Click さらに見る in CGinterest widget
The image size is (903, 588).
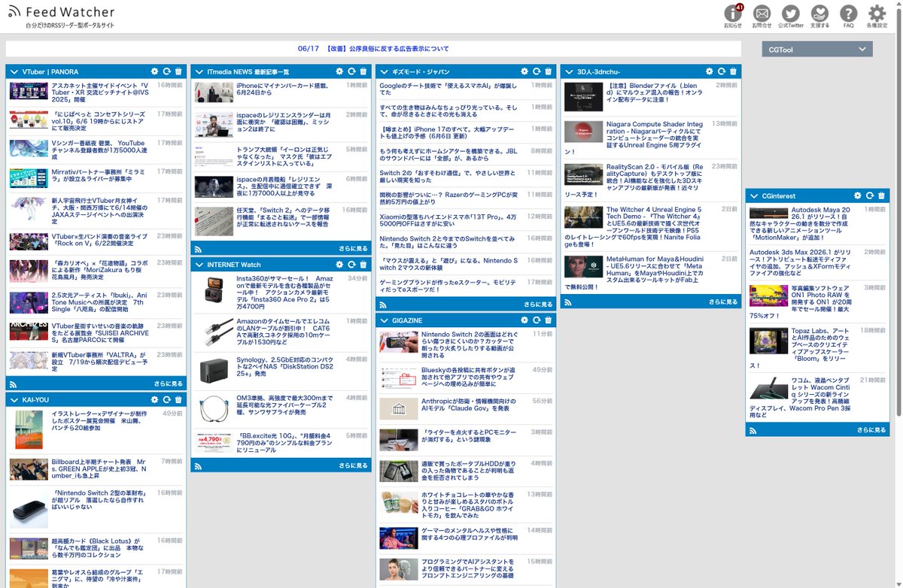pos(871,430)
